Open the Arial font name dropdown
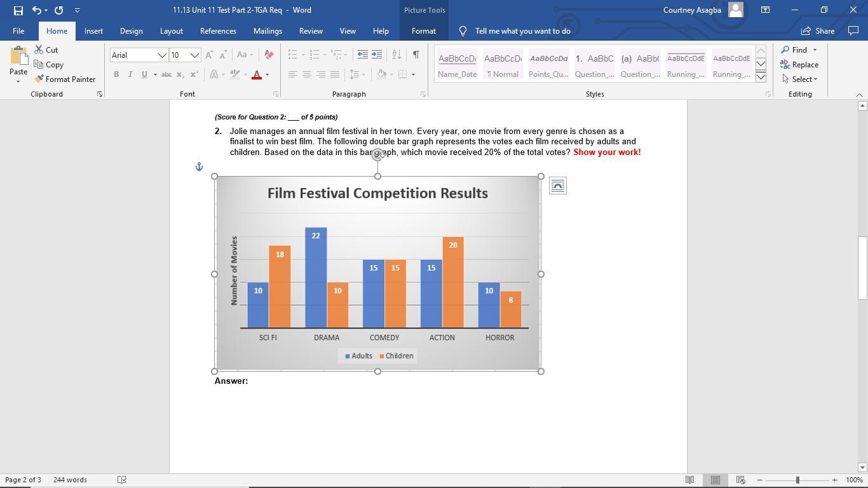The width and height of the screenshot is (868, 488). point(162,55)
